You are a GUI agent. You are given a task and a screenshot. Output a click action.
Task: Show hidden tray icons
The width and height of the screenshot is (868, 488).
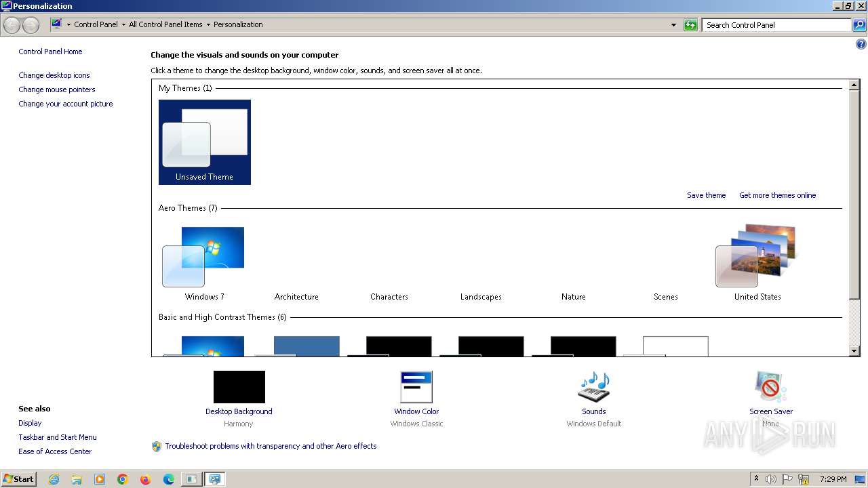[x=756, y=479]
